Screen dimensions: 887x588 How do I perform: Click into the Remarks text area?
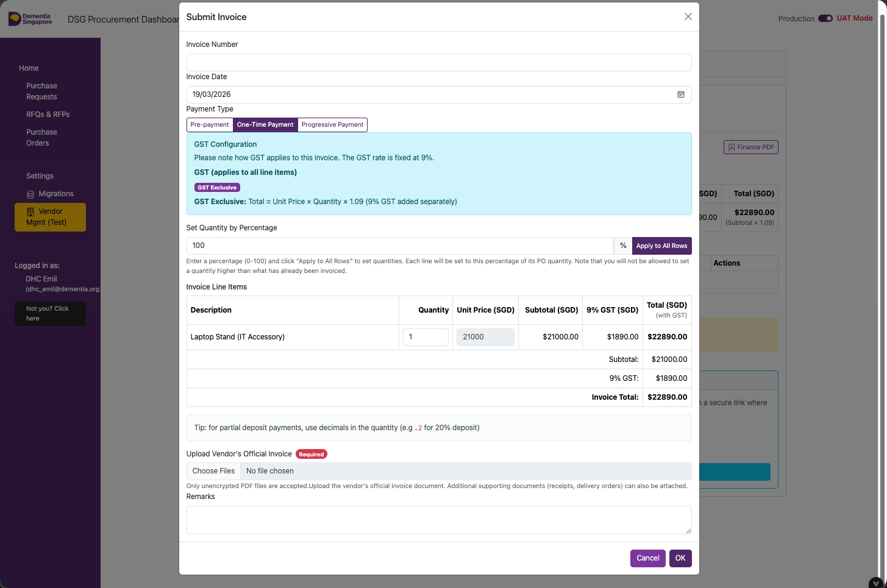click(x=439, y=520)
